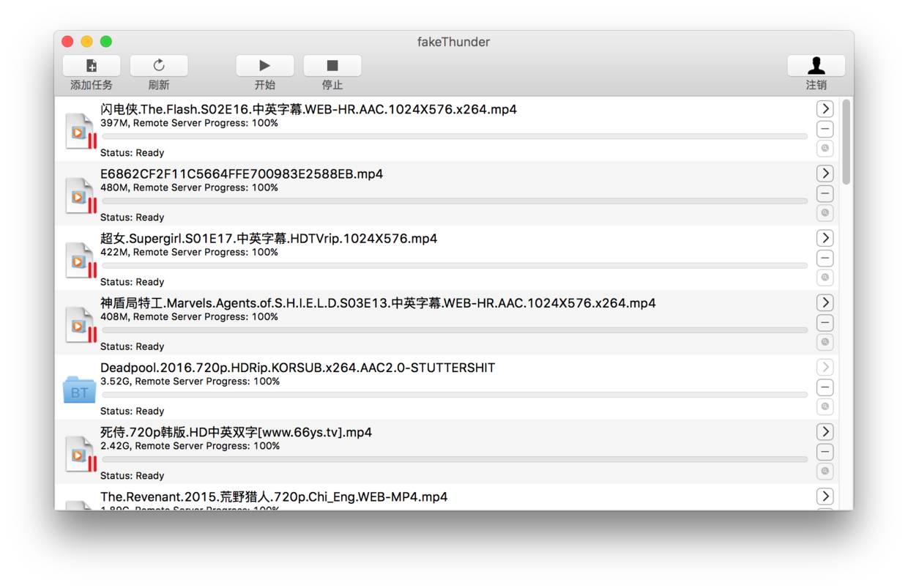Screen dimensions: 908x588
Task: Click the text '397M, Remote Server Progress: 100%'
Action: click(189, 123)
